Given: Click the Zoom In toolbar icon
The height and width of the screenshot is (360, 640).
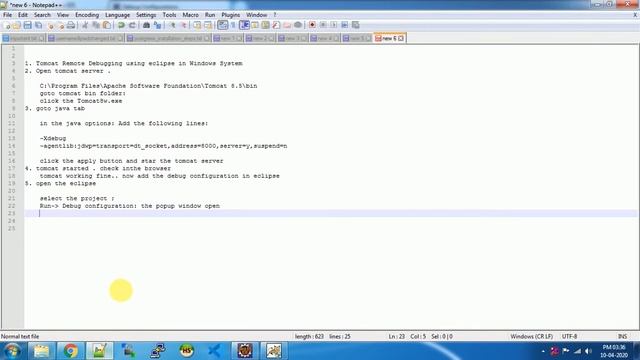Looking at the screenshot, I should click(x=173, y=25).
